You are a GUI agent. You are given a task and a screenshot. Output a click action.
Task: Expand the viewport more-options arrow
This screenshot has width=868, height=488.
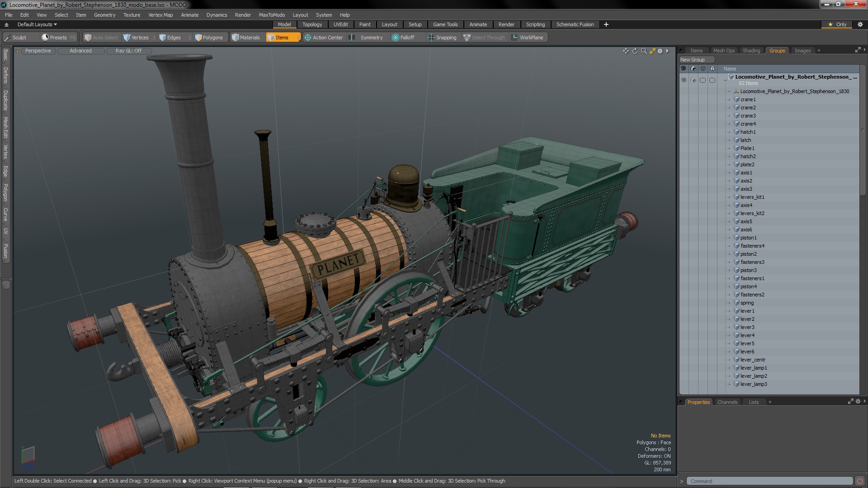coord(667,51)
